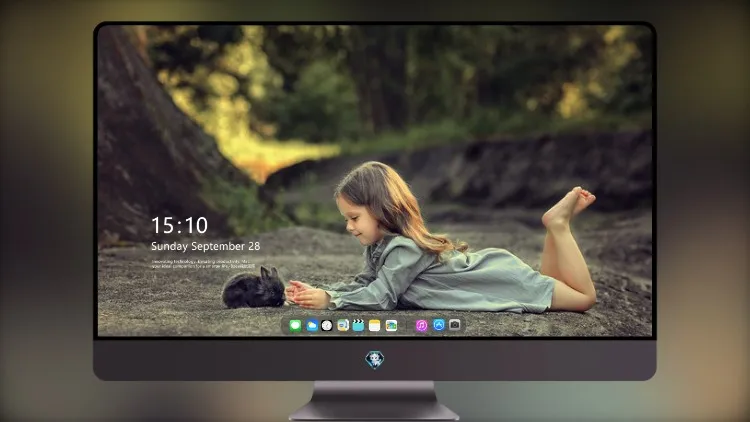This screenshot has width=750, height=422.
Task: Open the green Messages app in dock
Action: (295, 326)
